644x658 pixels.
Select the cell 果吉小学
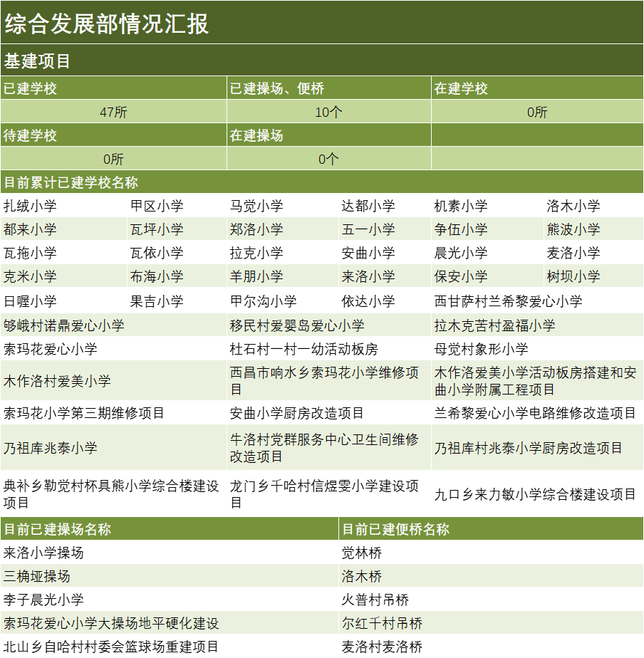pos(177,301)
